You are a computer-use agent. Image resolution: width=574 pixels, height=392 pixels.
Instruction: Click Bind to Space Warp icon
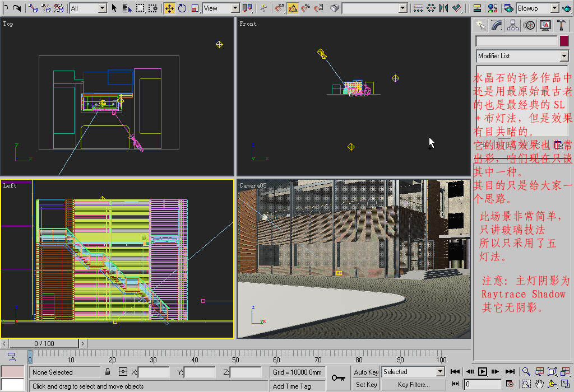[x=58, y=8]
